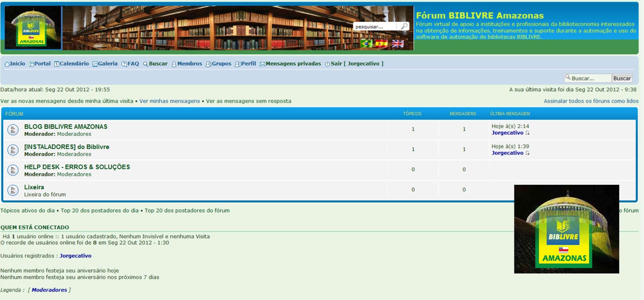
Task: Open [INSTALADORES] do Biblivre forum
Action: pyautogui.click(x=67, y=147)
